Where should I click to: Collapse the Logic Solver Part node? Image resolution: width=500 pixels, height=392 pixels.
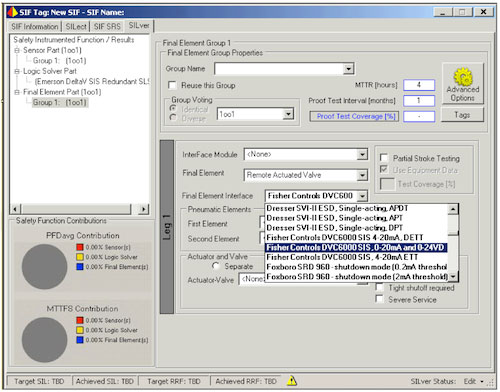[x=17, y=71]
